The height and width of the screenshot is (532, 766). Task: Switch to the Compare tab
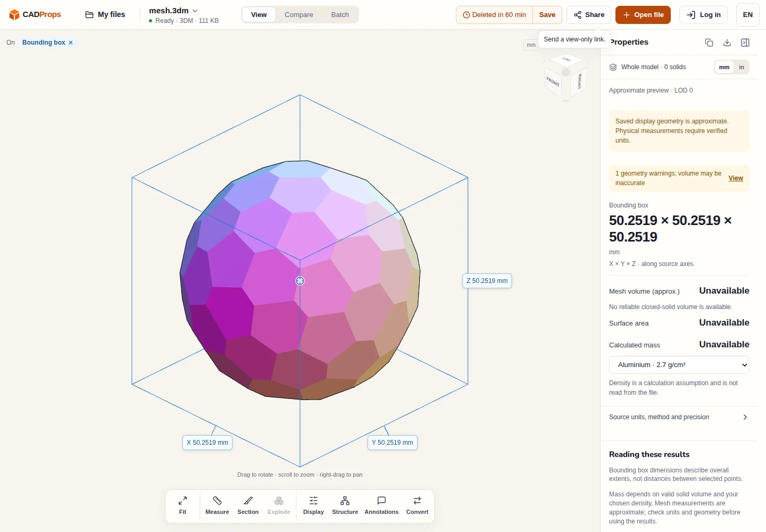coord(299,15)
